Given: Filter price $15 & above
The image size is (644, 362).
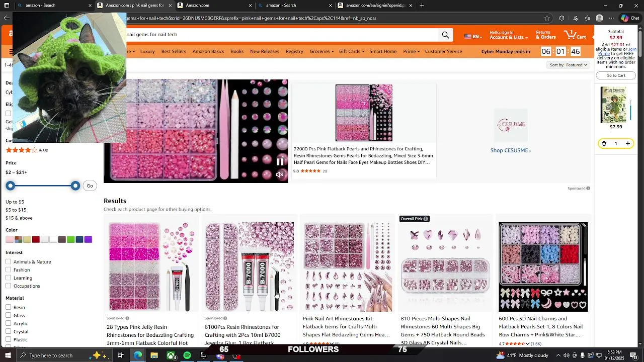Looking at the screenshot, I should [x=19, y=218].
